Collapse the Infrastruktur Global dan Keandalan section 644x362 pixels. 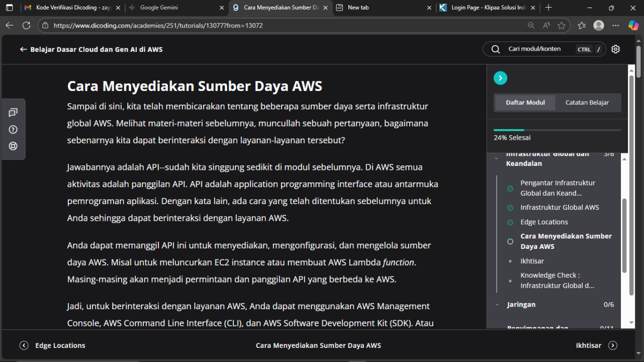(x=497, y=158)
